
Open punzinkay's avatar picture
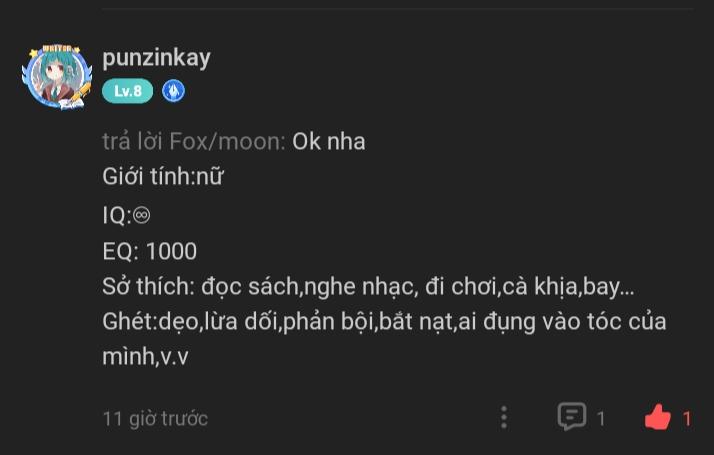point(57,77)
